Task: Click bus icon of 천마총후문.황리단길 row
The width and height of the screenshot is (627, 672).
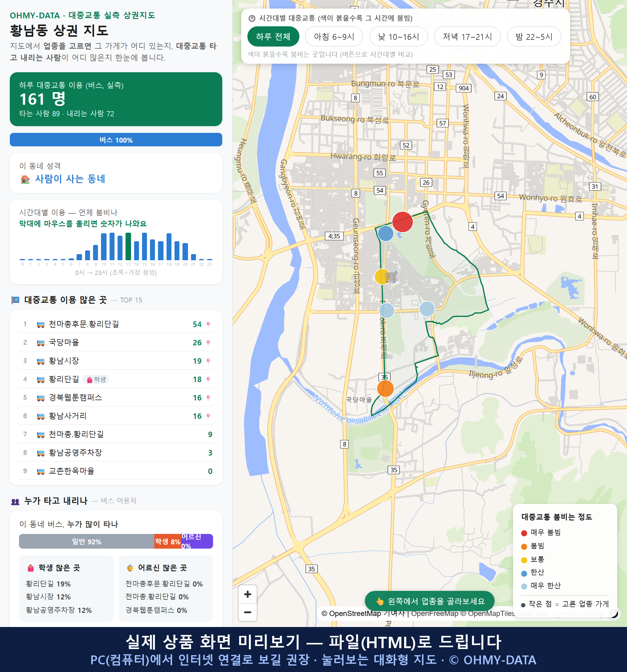Action: [40, 325]
